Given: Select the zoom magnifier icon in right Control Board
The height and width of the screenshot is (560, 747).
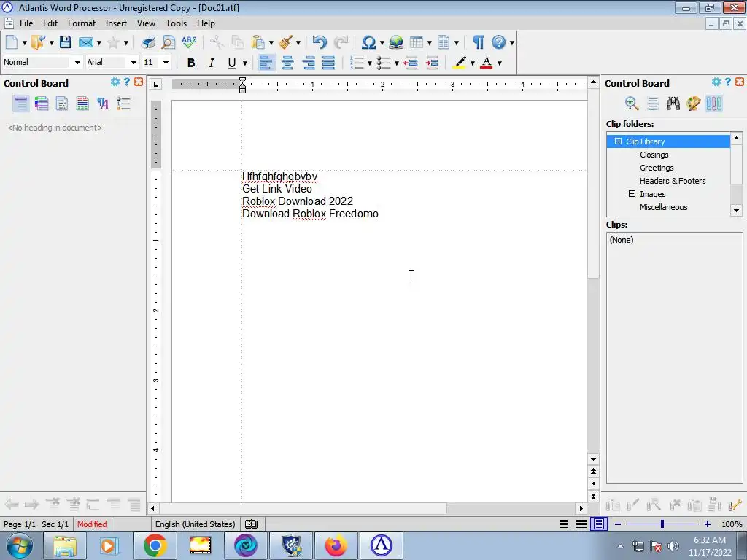Looking at the screenshot, I should tap(632, 104).
